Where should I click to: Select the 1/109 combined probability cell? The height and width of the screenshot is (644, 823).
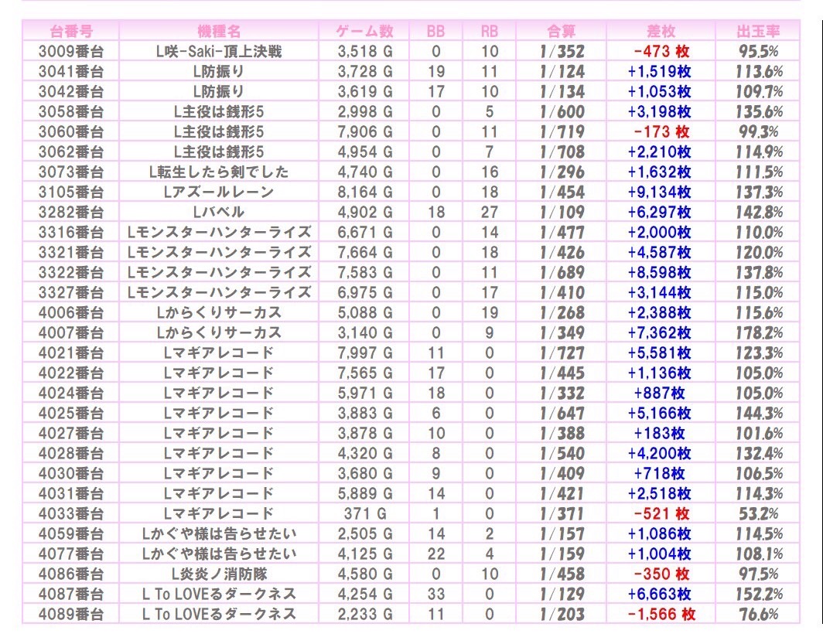[562, 213]
